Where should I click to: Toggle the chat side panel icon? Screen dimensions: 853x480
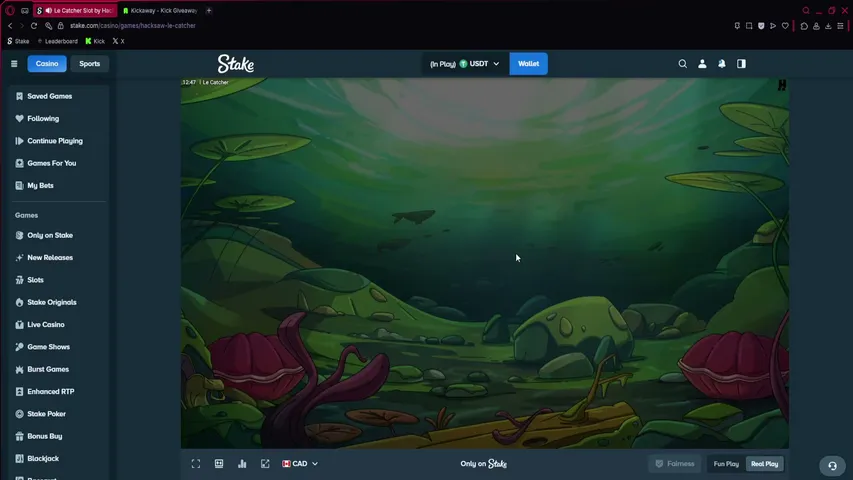(x=741, y=64)
